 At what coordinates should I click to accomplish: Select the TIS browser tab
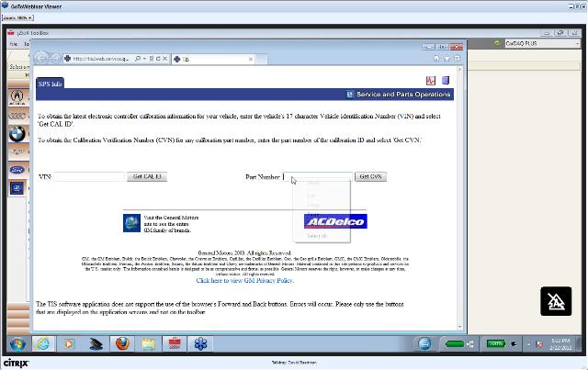[214, 59]
